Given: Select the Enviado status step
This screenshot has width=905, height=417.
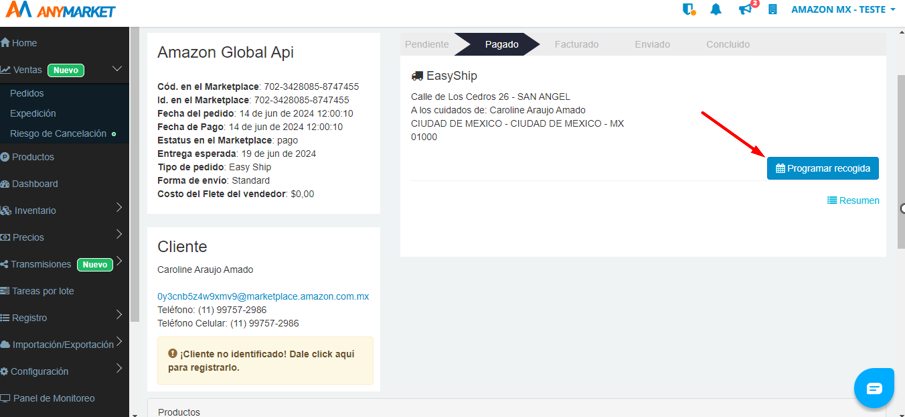Looking at the screenshot, I should (652, 44).
